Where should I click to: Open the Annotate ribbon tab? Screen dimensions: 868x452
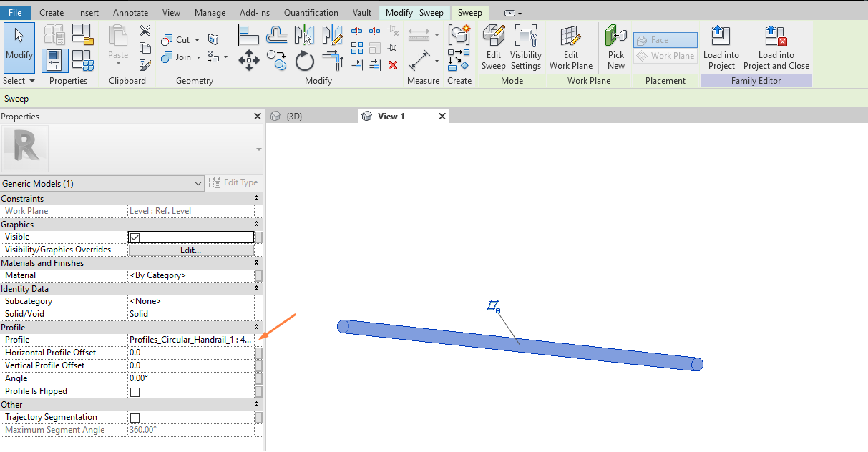[x=130, y=12]
